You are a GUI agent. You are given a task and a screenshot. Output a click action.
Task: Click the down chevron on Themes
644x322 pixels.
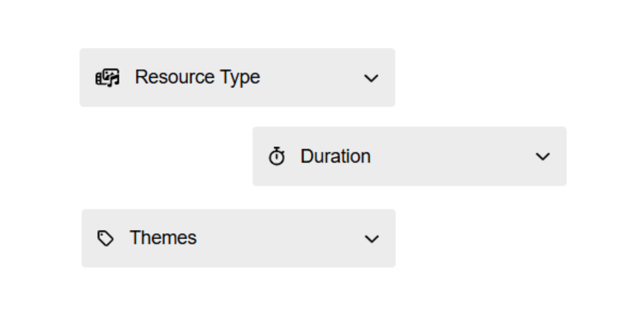point(372,239)
